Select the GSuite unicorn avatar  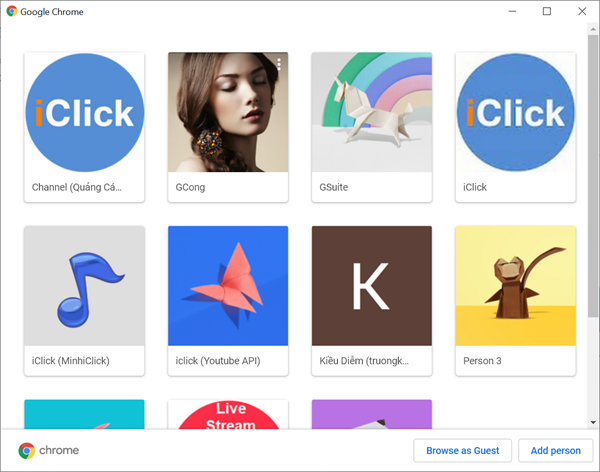[372, 112]
